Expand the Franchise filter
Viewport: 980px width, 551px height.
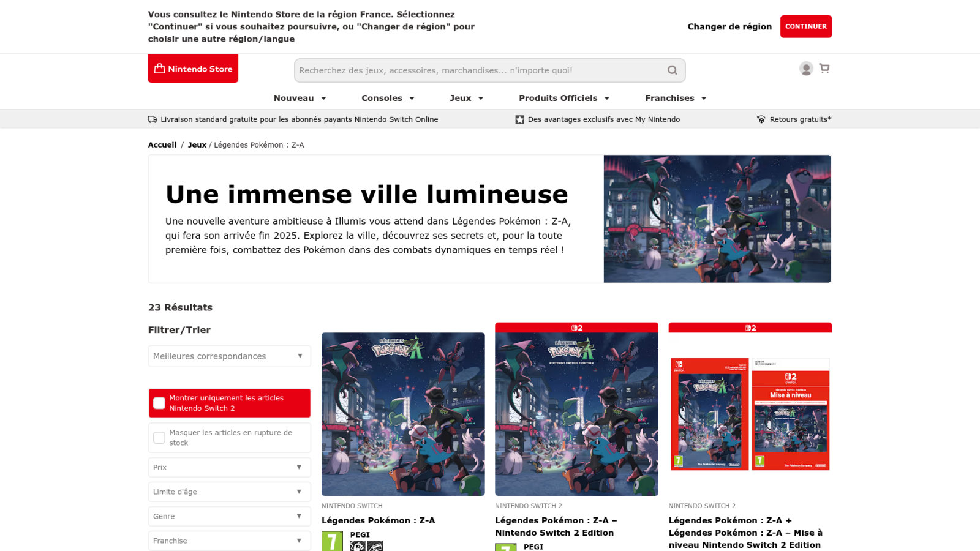(x=229, y=541)
